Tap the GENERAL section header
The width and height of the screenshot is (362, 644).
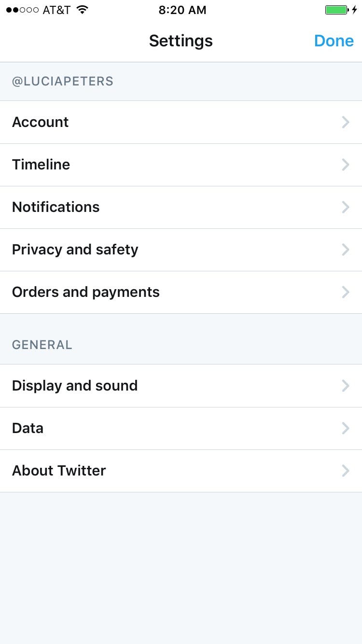tap(42, 345)
